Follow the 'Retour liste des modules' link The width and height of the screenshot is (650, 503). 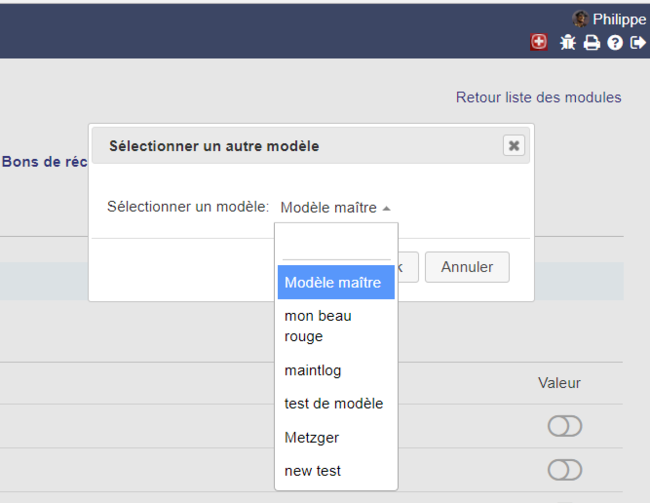(538, 97)
